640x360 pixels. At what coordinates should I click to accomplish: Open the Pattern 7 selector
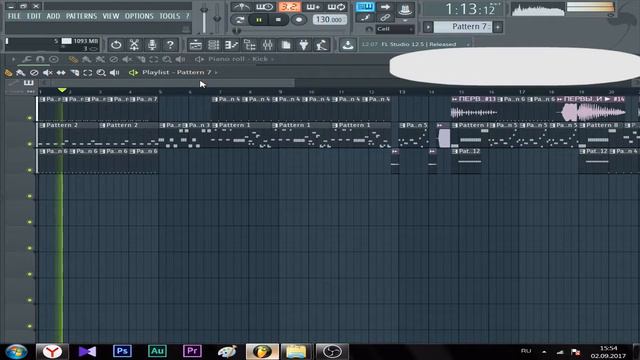463,27
